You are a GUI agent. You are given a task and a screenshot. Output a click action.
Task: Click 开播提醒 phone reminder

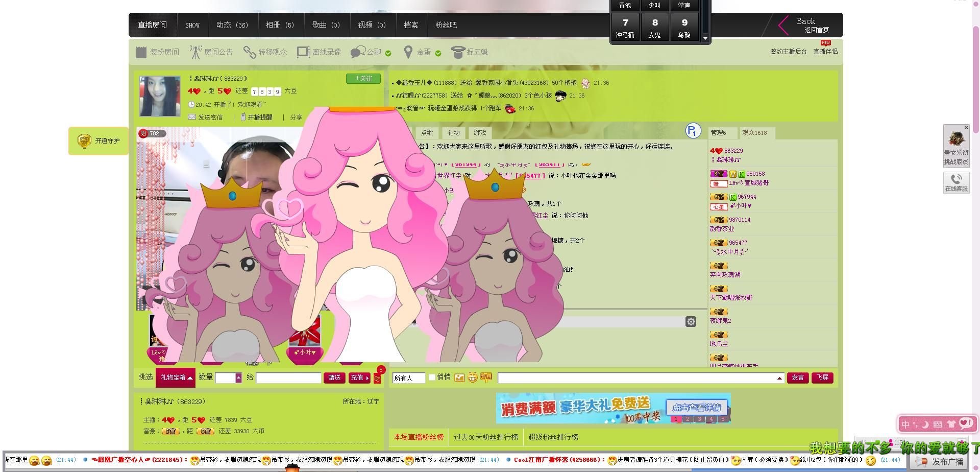[257, 117]
